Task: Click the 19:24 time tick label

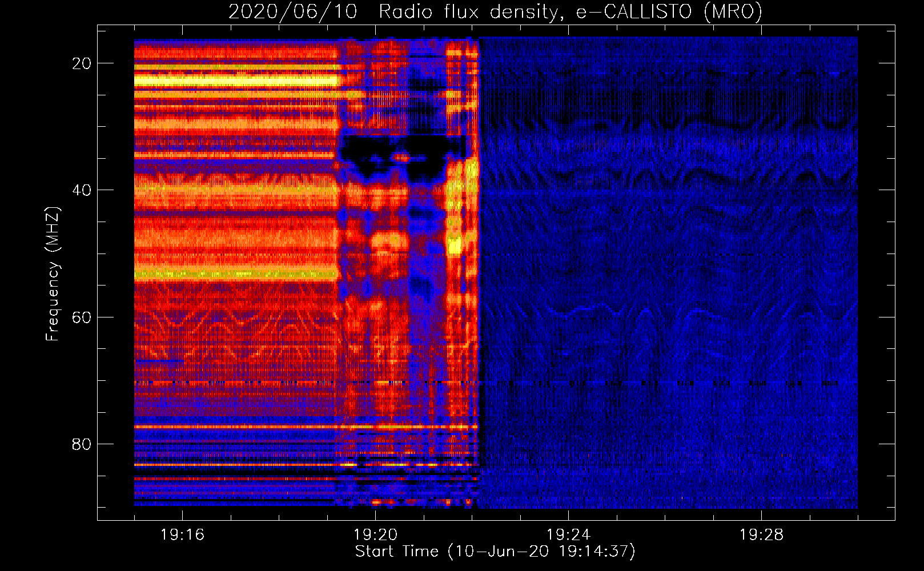Action: click(568, 535)
